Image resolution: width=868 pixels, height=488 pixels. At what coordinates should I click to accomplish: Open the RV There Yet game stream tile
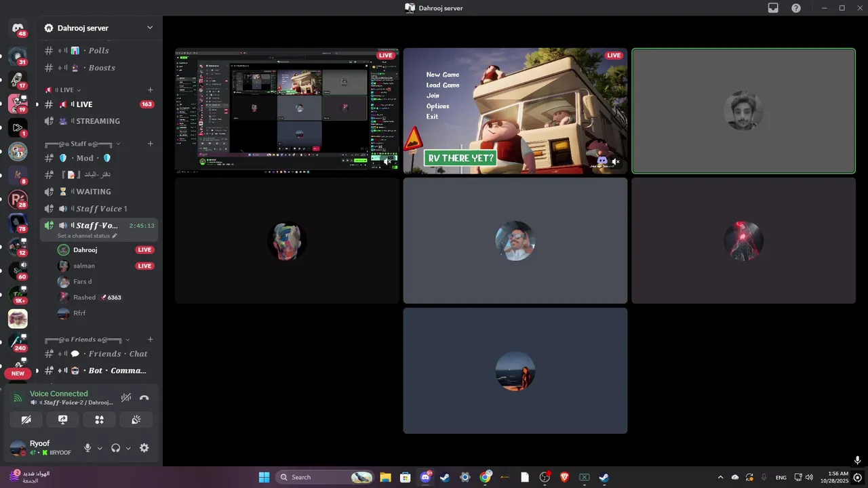[515, 111]
